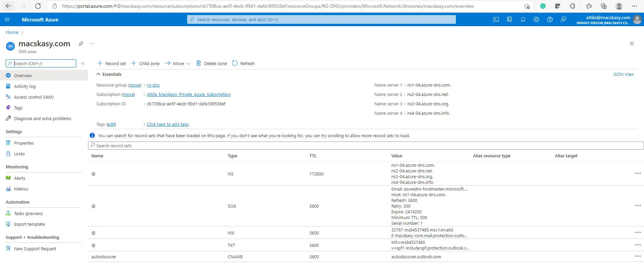
Task: Sort records by Name column header
Action: tap(97, 156)
